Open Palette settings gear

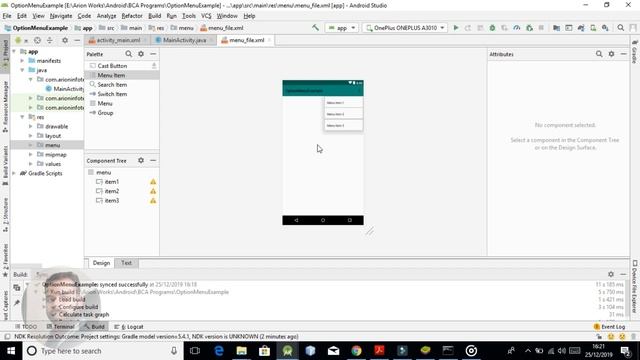click(x=141, y=54)
